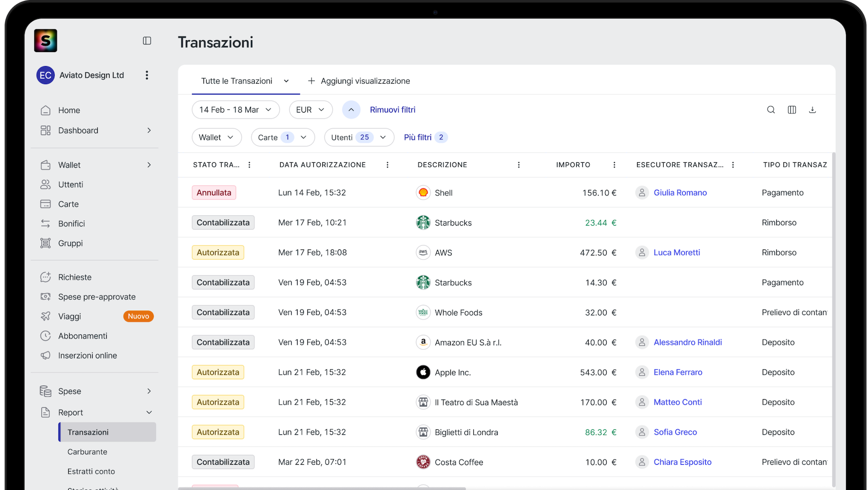Viewport: 868px width, 490px height.
Task: Collapse the Report sidebar section
Action: point(149,413)
